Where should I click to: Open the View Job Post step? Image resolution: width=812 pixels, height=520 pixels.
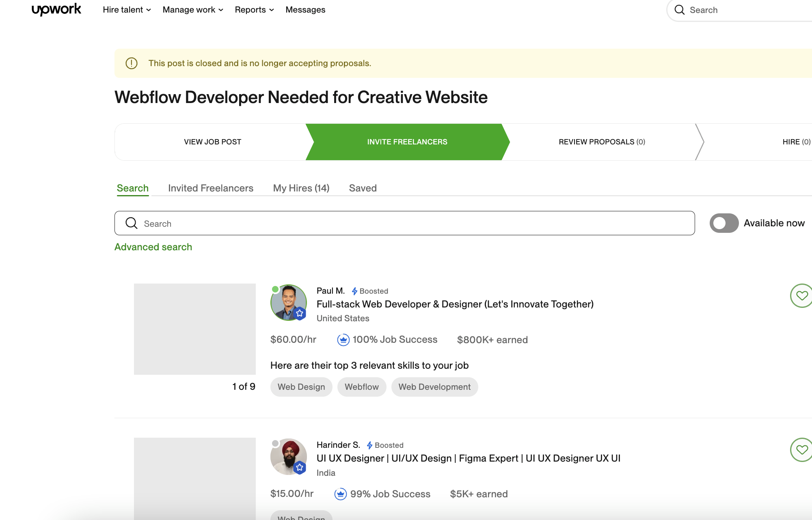point(212,142)
